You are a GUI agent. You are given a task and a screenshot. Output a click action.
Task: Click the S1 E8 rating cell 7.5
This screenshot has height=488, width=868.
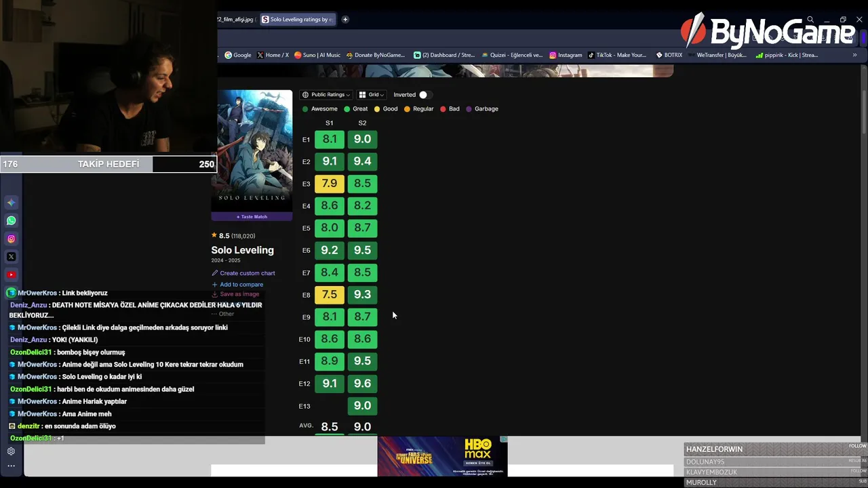point(330,295)
